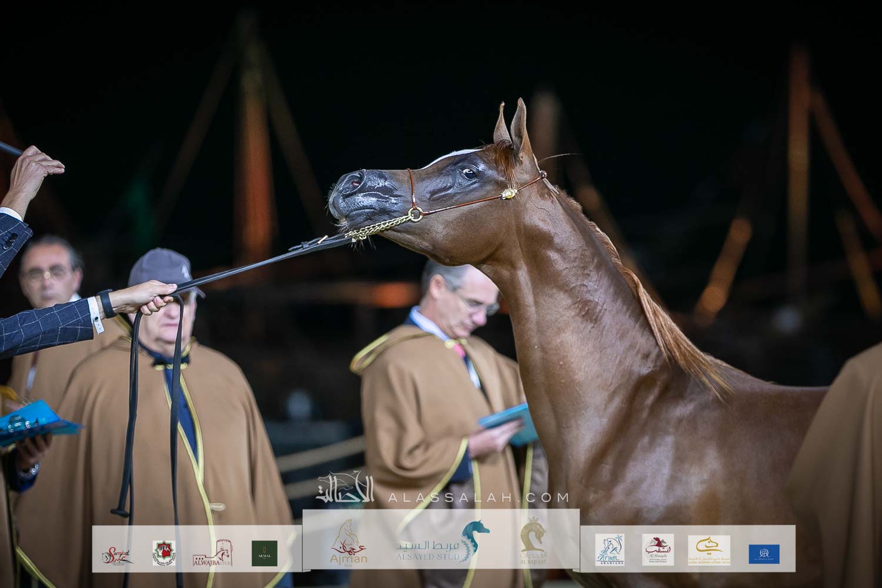Click the ALASSALAH.COM watermark text

pos(477,498)
